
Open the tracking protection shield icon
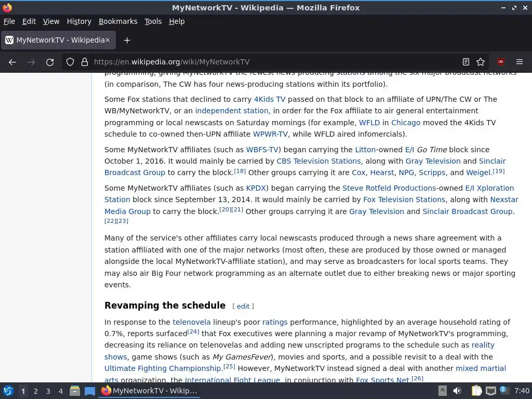(x=70, y=62)
